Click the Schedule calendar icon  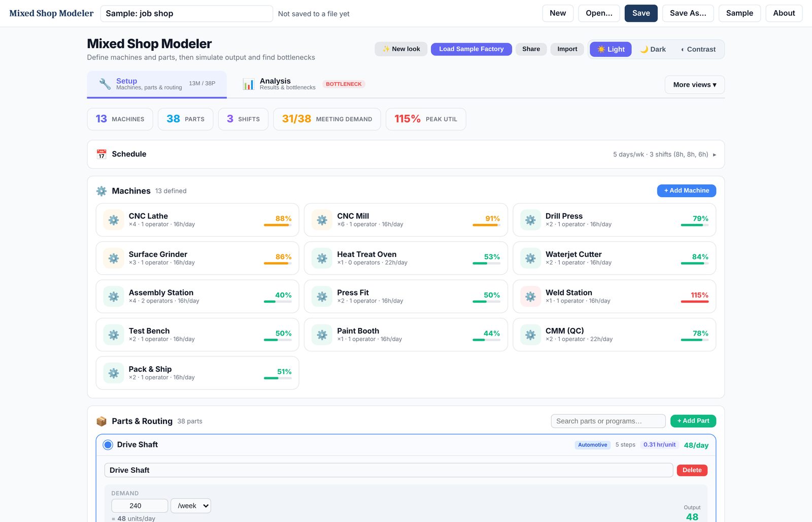coord(101,154)
